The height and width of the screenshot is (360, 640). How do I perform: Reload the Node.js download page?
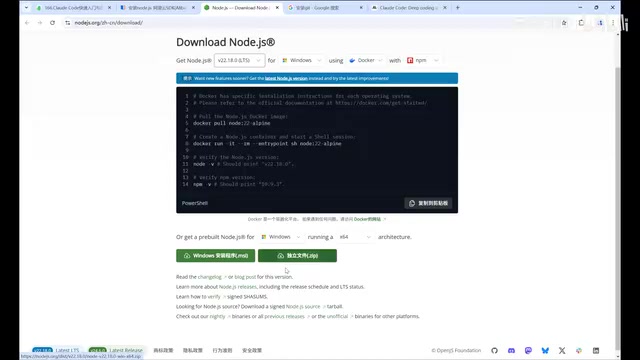click(52, 23)
